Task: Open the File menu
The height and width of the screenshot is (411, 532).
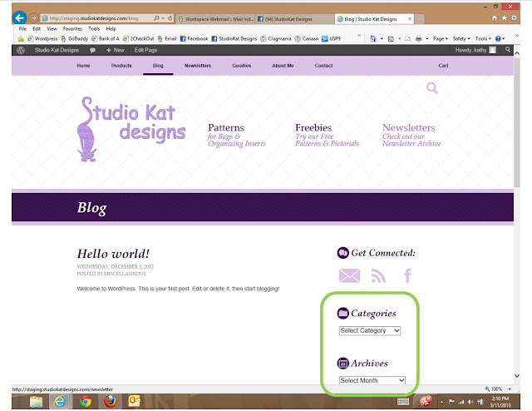Action: (22, 29)
